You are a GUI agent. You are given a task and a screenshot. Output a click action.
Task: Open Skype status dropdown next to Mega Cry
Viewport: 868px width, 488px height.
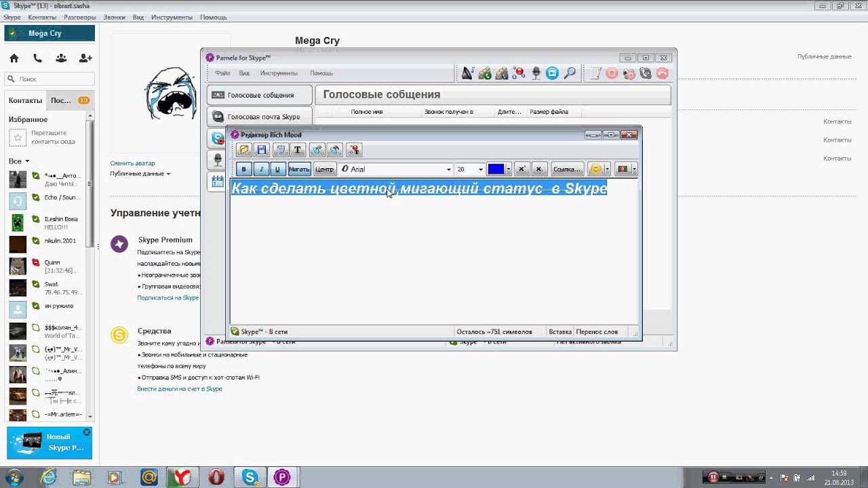(x=12, y=33)
